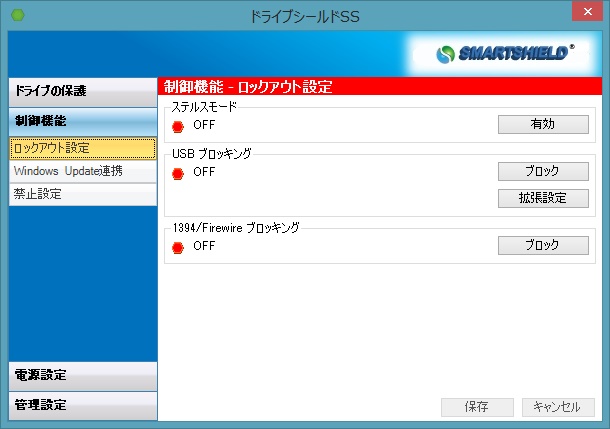Collapse the 制御機能 section header
610x429 pixels.
tap(82, 120)
